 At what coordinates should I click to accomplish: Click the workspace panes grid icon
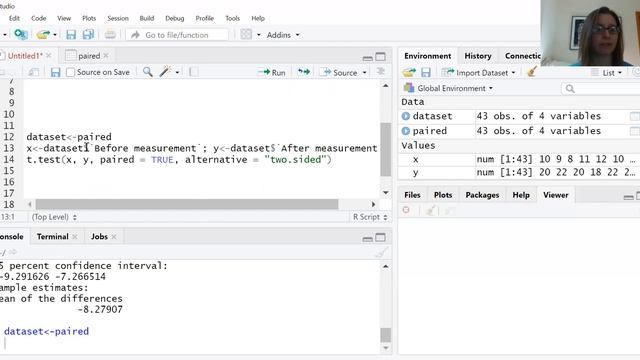point(246,34)
